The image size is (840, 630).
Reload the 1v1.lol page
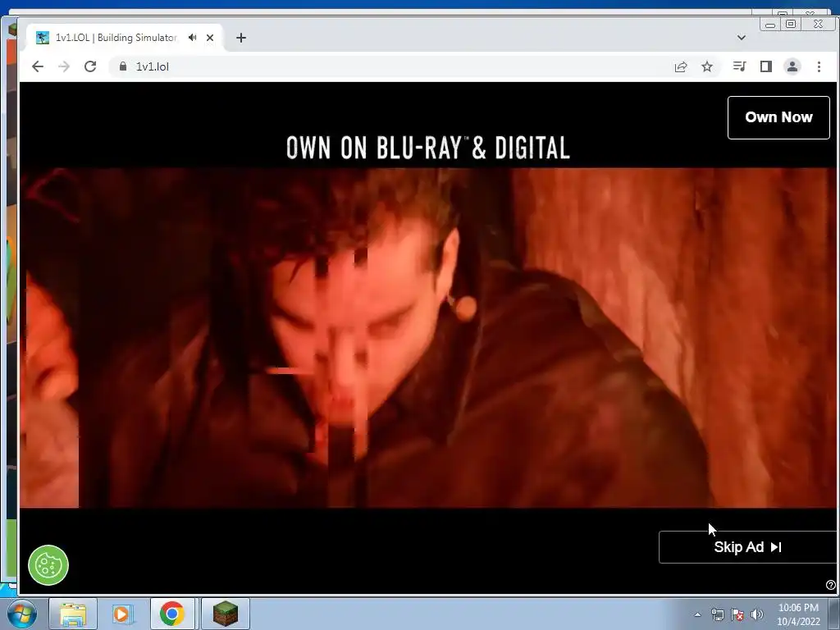(90, 66)
